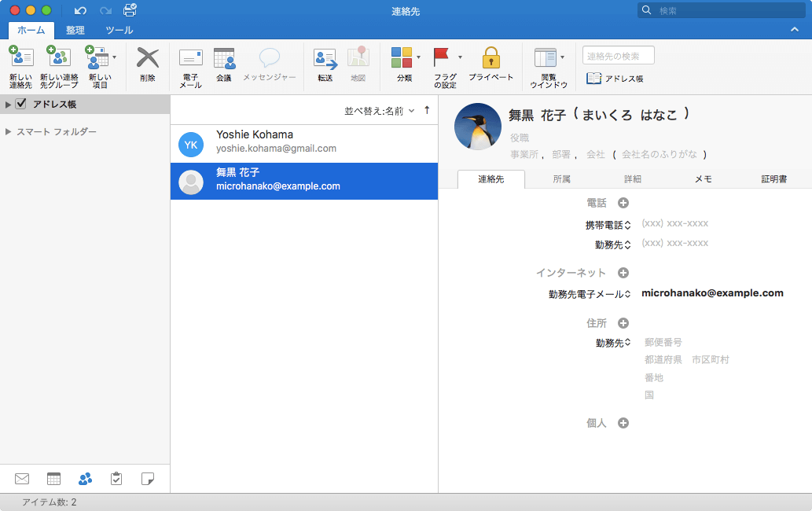Click the 検索 search field in title bar
Image resolution: width=812 pixels, height=511 pixels.
[722, 10]
